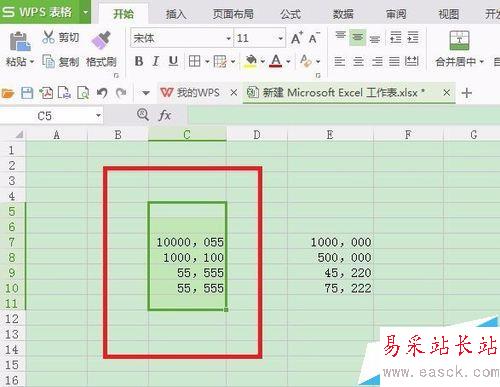This screenshot has width=500, height=387.
Task: Open the 公式 tab
Action: tap(290, 14)
